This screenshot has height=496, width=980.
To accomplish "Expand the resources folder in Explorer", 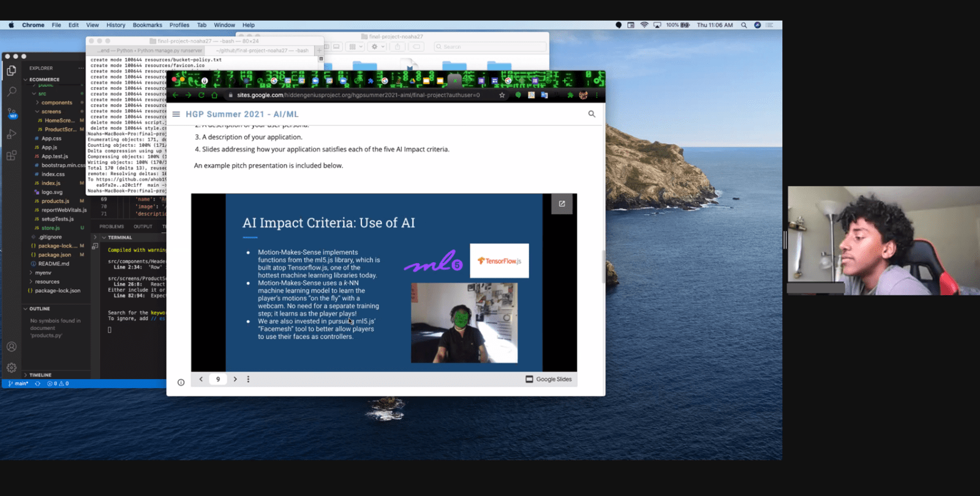I will [47, 282].
